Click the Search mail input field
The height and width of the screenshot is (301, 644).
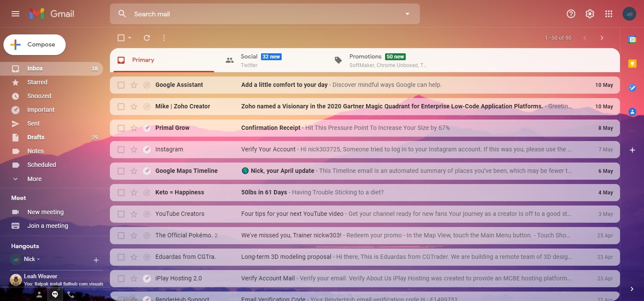coord(258,13)
